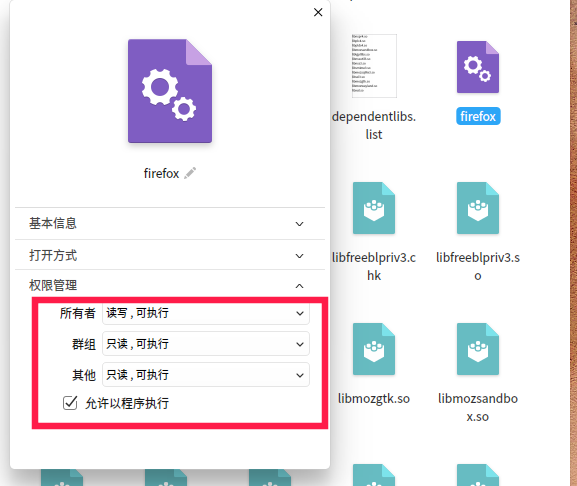Close the firefox properties dialog

(318, 12)
